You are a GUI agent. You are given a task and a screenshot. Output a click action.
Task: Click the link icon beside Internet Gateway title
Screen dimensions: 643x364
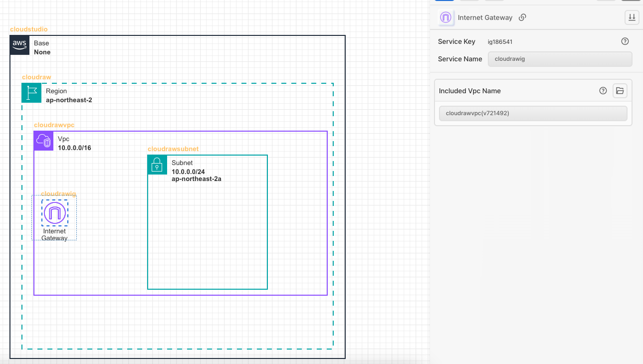click(x=522, y=17)
